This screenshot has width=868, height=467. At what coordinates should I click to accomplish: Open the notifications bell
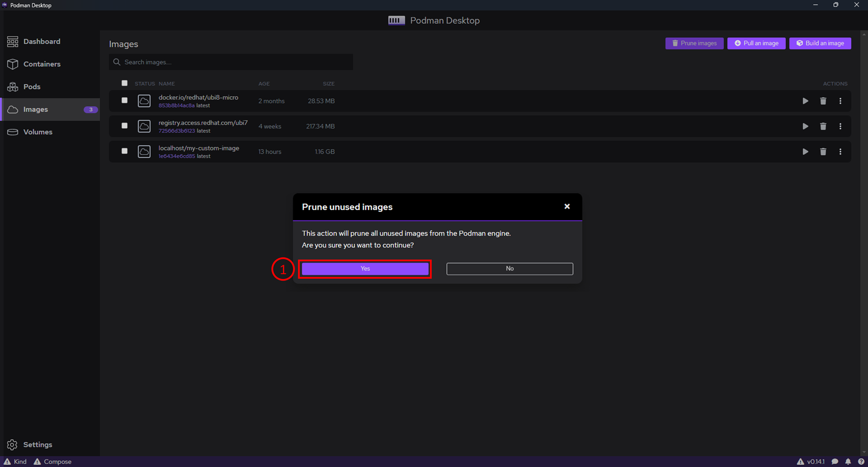[848, 462]
